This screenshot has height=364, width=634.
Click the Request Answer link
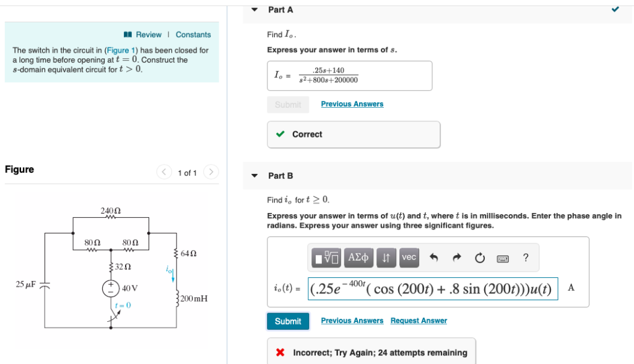419,320
